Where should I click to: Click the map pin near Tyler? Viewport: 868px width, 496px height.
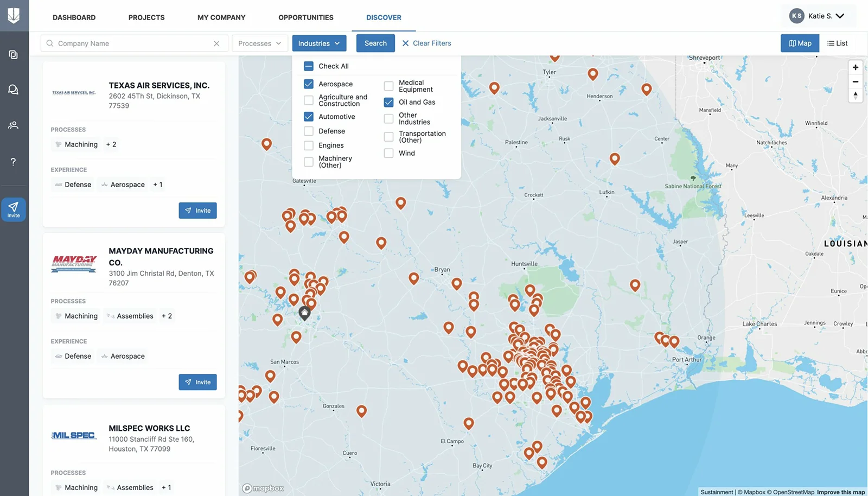tap(554, 56)
